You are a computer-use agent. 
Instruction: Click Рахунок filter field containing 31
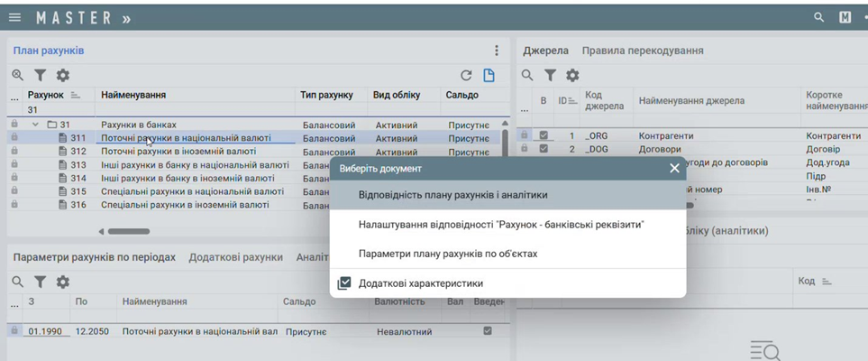(x=59, y=110)
